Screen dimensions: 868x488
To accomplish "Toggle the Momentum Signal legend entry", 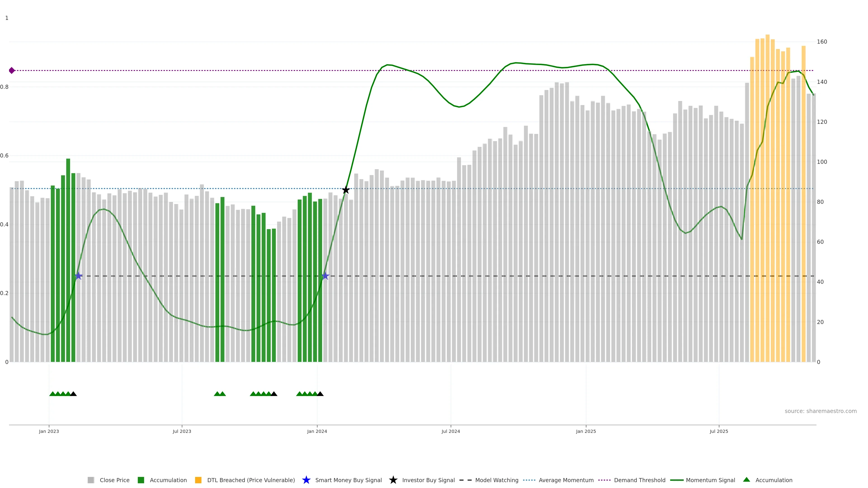I will (x=710, y=480).
